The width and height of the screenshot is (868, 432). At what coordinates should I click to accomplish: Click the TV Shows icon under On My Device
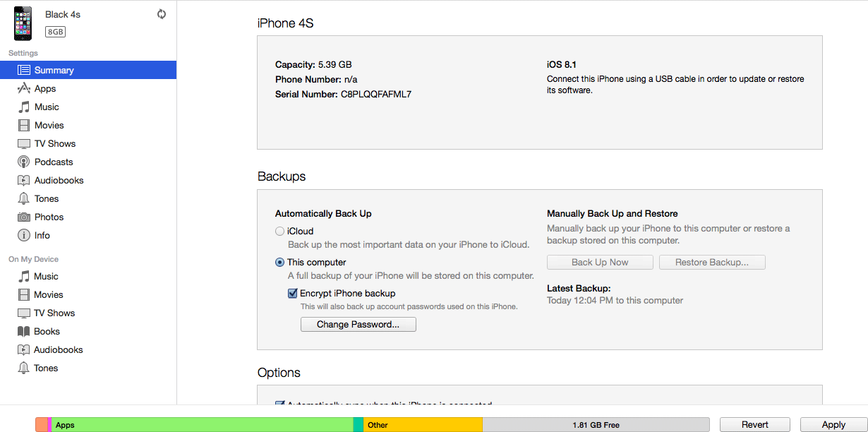[24, 313]
